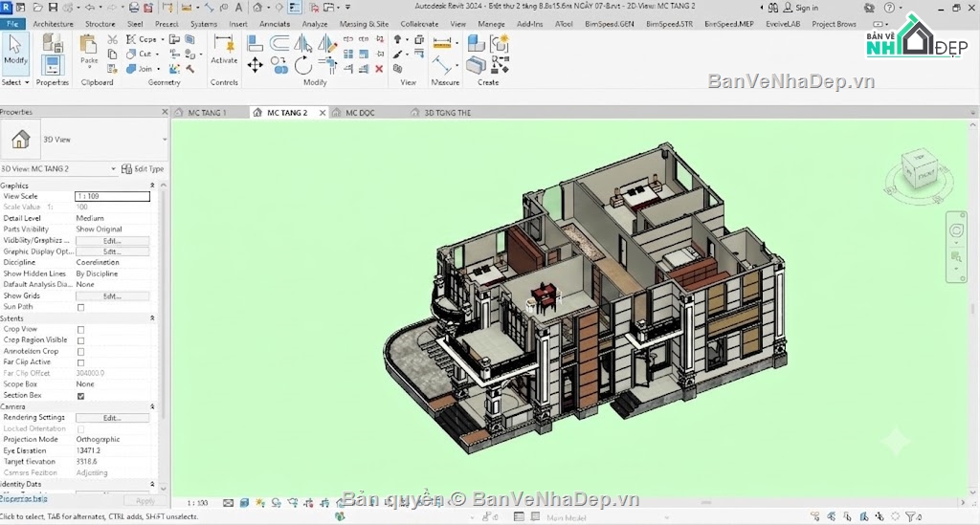Screen dimensions: 980x525
Task: Open the Properties palette icon
Action: [x=52, y=65]
